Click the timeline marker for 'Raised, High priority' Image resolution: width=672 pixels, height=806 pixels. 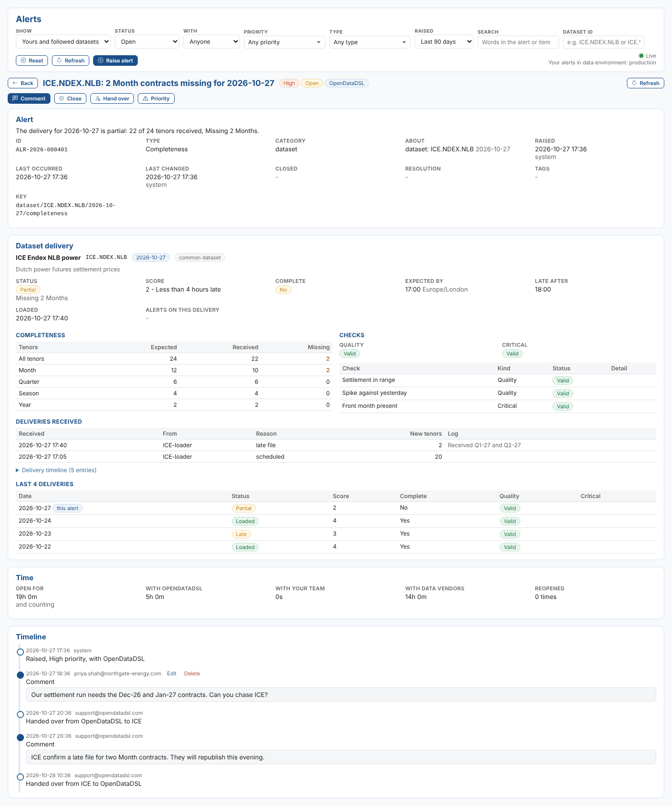pos(20,652)
